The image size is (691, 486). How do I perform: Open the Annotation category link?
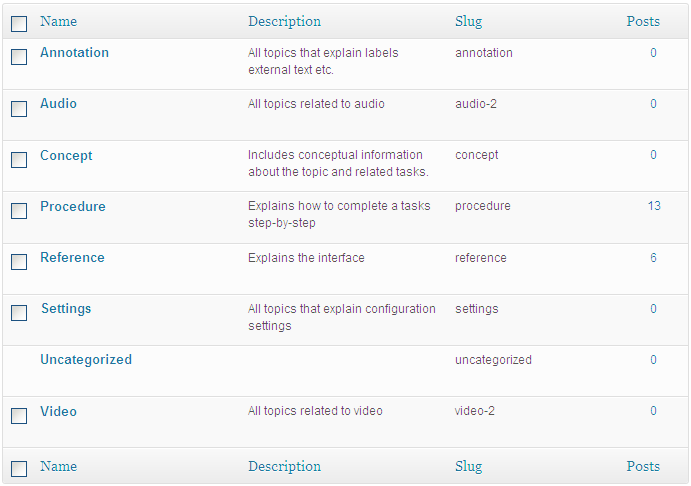[74, 52]
